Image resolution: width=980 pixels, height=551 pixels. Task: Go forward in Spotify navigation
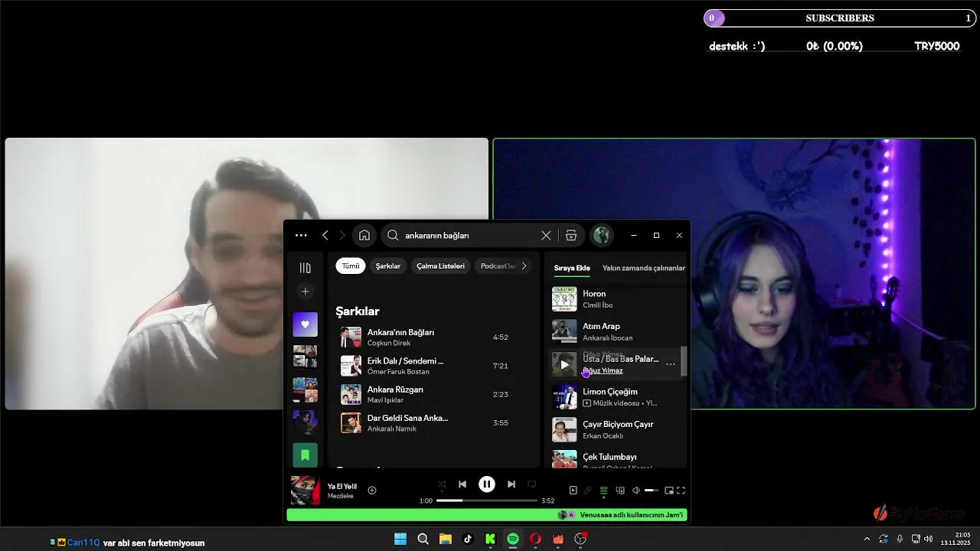[x=342, y=236]
